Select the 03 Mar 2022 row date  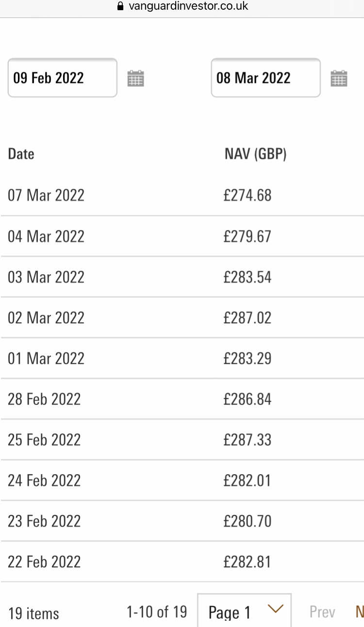tap(46, 277)
